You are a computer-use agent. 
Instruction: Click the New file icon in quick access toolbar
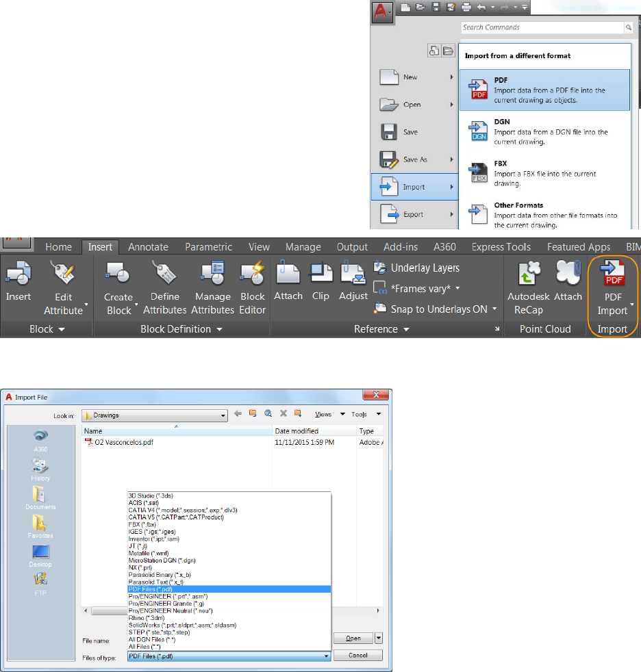coord(405,8)
